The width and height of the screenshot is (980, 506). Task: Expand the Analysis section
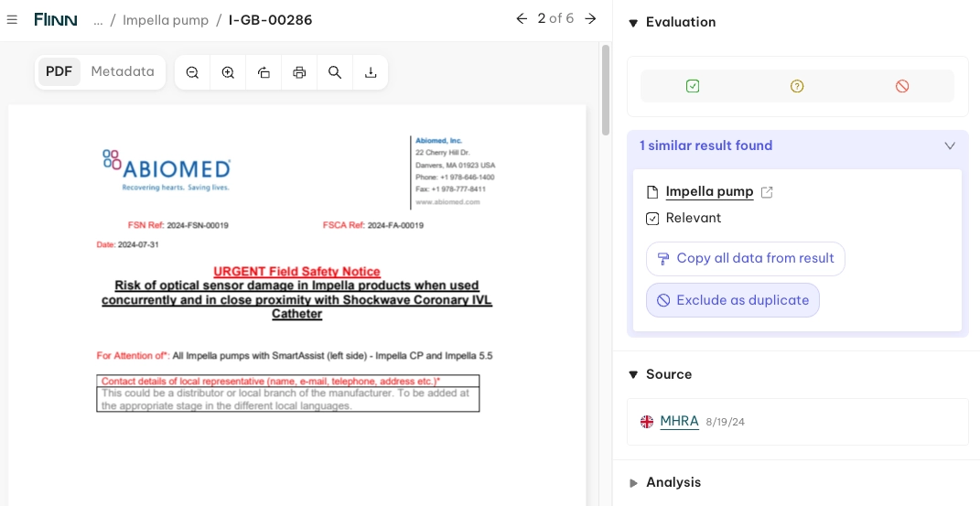[633, 483]
